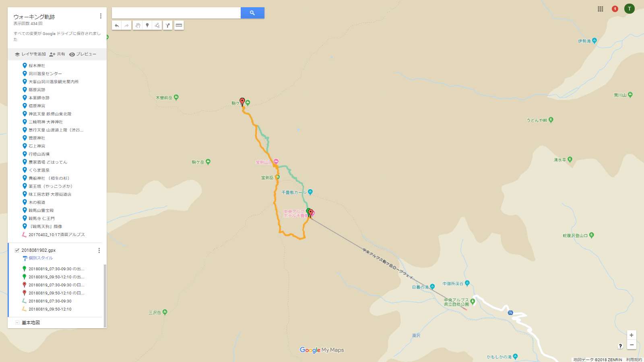Click the プレビュー preview link
This screenshot has height=362, width=644.
83,54
